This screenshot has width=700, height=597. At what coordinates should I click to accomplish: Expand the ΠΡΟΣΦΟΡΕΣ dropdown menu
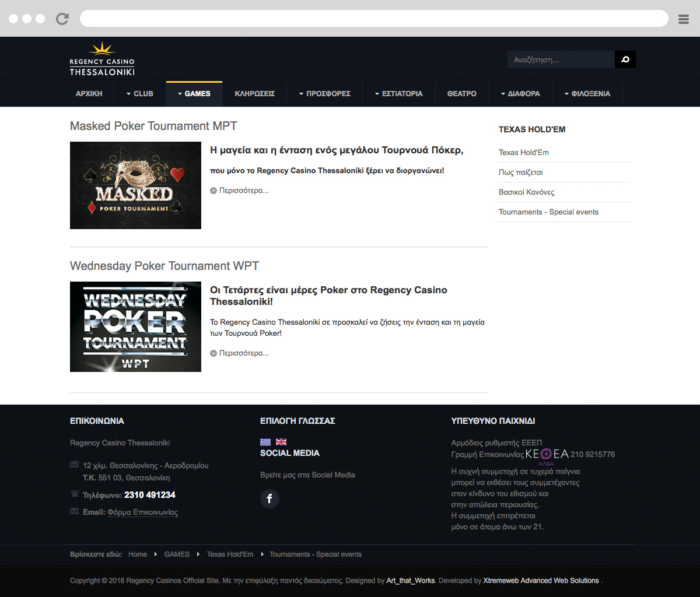click(x=325, y=94)
